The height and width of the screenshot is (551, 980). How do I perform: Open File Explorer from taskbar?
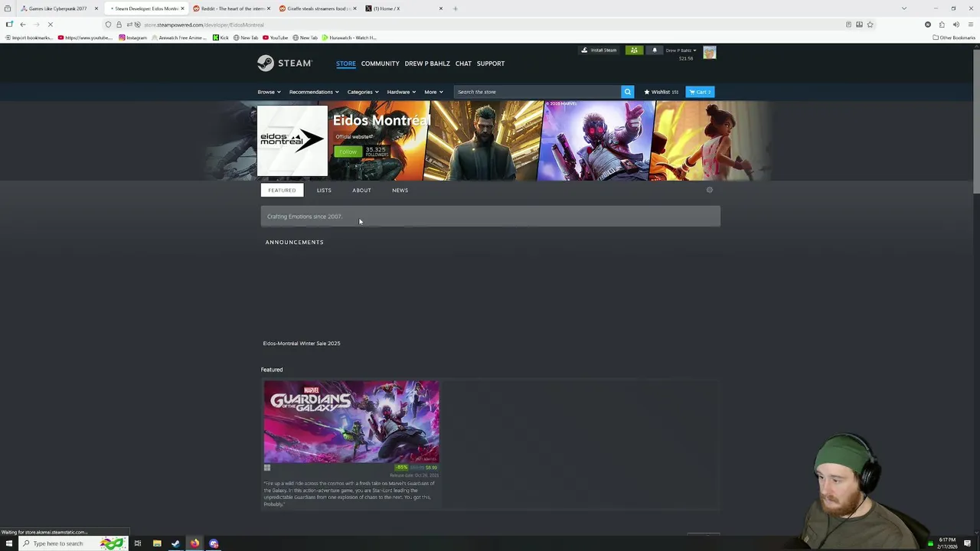tap(157, 543)
